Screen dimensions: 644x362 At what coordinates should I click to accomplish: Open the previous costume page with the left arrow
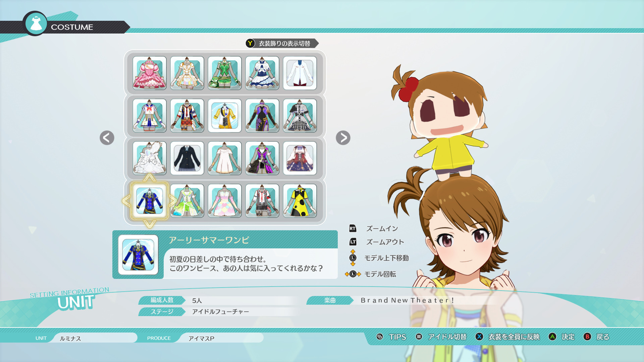pos(106,138)
